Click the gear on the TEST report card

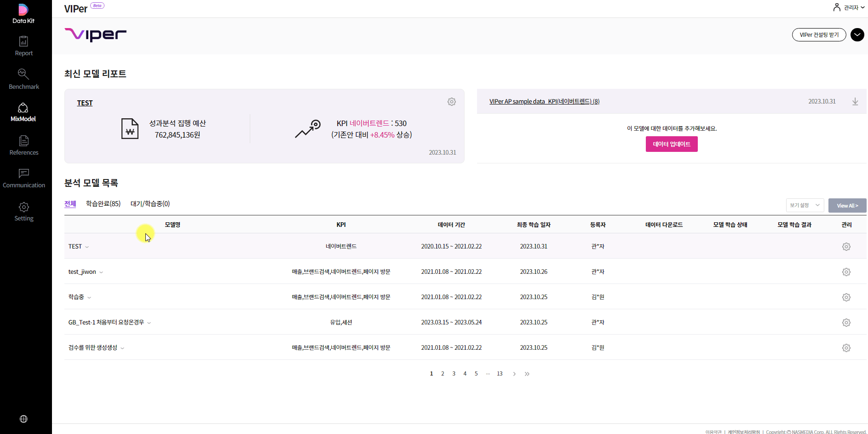(x=452, y=102)
